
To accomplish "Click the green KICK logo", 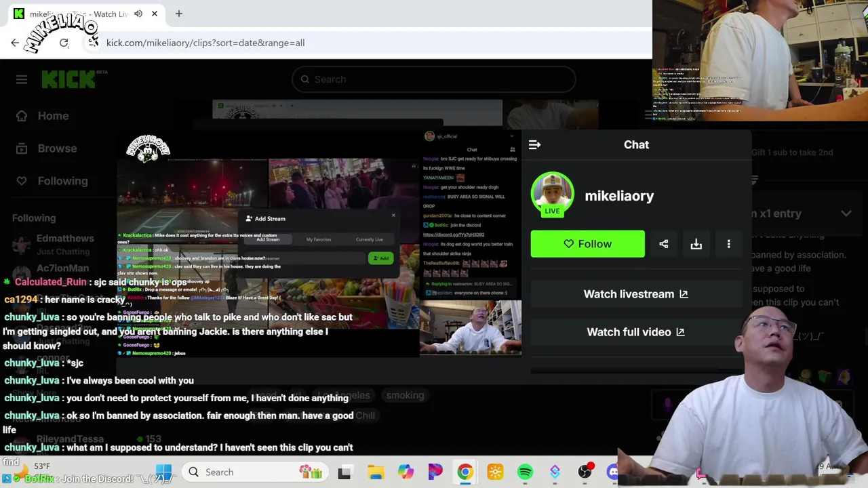I will tap(68, 79).
